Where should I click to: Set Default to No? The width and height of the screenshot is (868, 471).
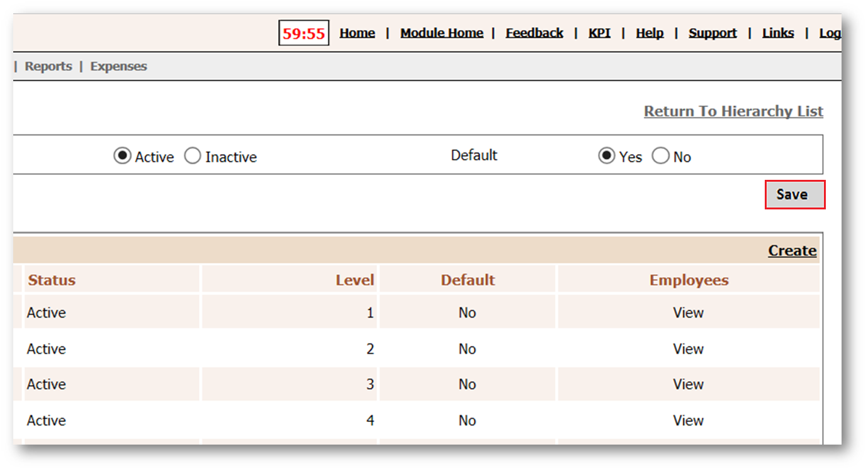(660, 156)
